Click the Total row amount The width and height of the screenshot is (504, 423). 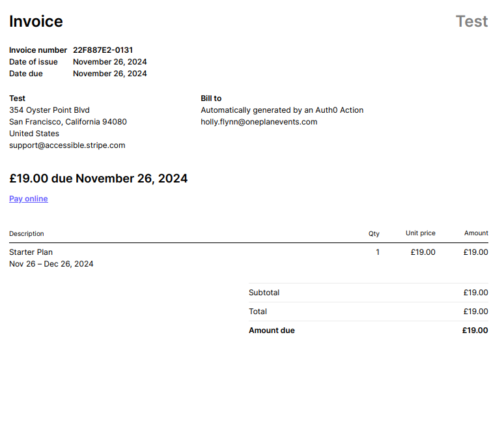pos(475,312)
